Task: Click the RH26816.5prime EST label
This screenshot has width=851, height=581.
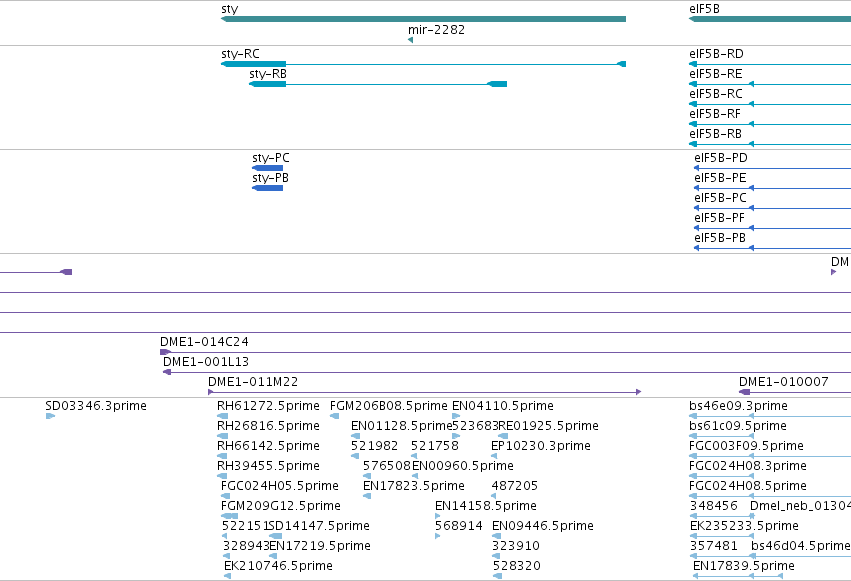Action: click(x=268, y=426)
